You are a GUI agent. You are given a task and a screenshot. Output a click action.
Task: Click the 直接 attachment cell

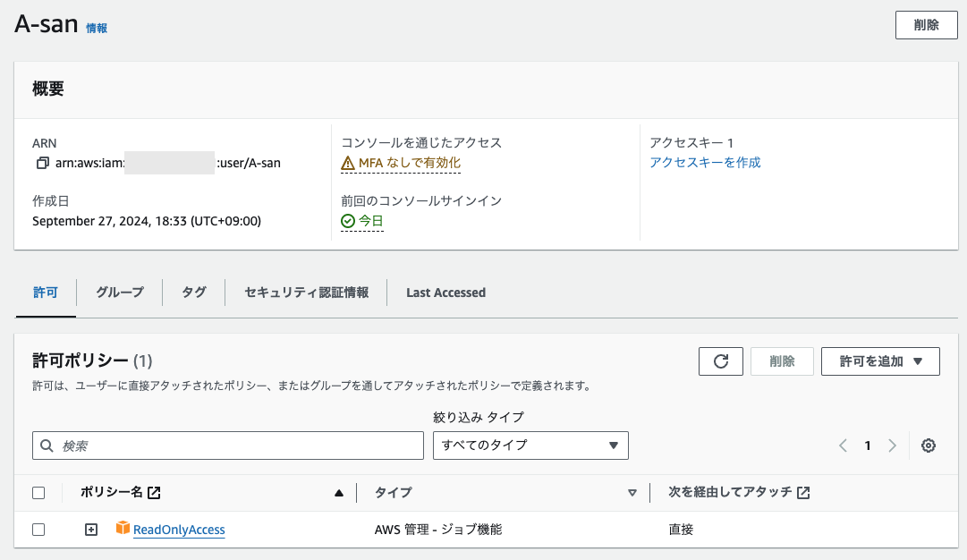(x=681, y=530)
